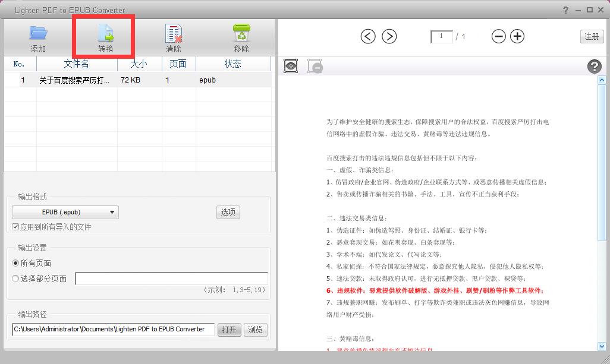This screenshot has width=610, height=364.
Task: Select the 所有页面 radio button
Action: tap(15, 263)
